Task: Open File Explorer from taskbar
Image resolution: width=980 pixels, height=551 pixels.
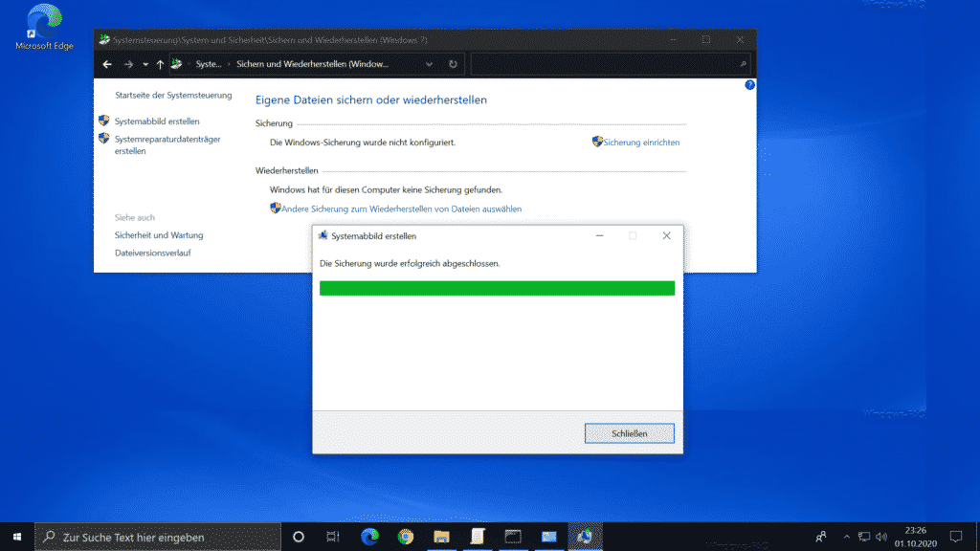Action: (441, 538)
